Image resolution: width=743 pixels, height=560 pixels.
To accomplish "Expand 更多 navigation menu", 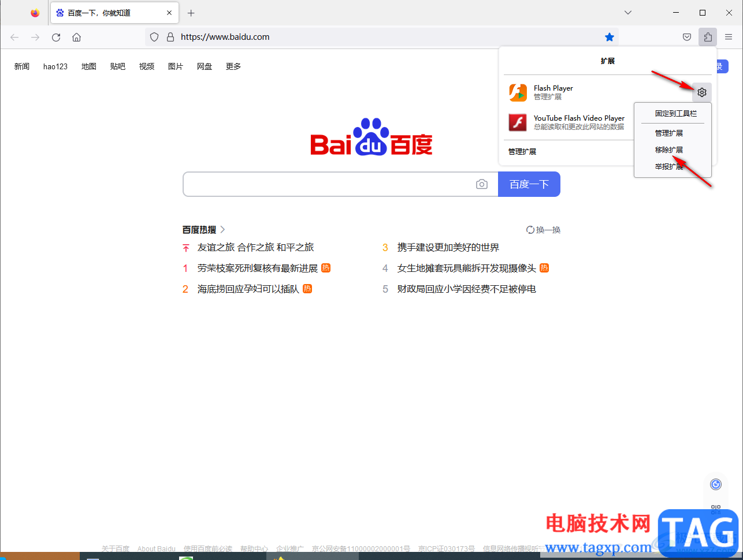I will (233, 66).
